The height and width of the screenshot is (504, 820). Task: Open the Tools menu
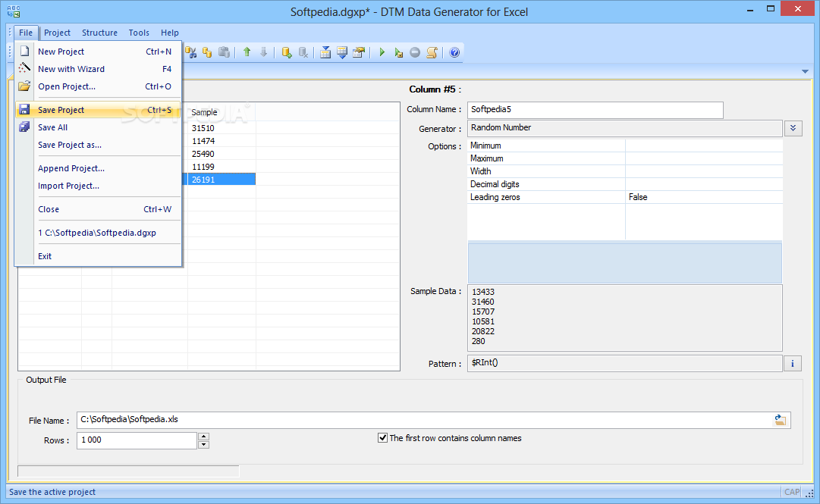click(x=139, y=33)
